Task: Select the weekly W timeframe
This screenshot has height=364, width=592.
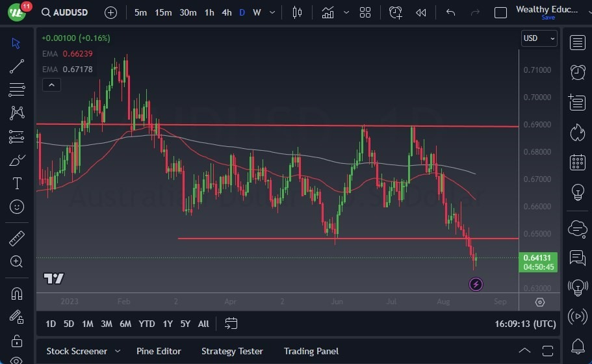Action: click(257, 12)
